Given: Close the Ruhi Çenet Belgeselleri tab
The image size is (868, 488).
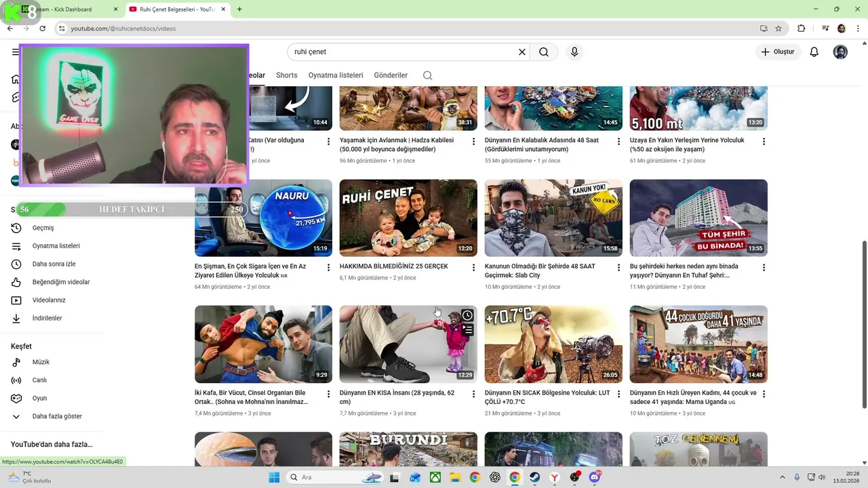Looking at the screenshot, I should pos(222,9).
